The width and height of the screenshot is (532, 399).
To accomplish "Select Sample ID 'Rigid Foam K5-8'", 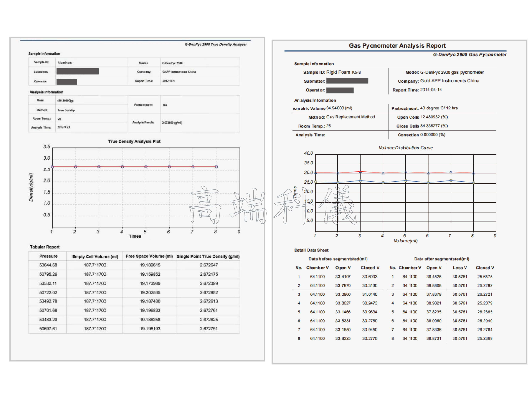I will (343, 72).
